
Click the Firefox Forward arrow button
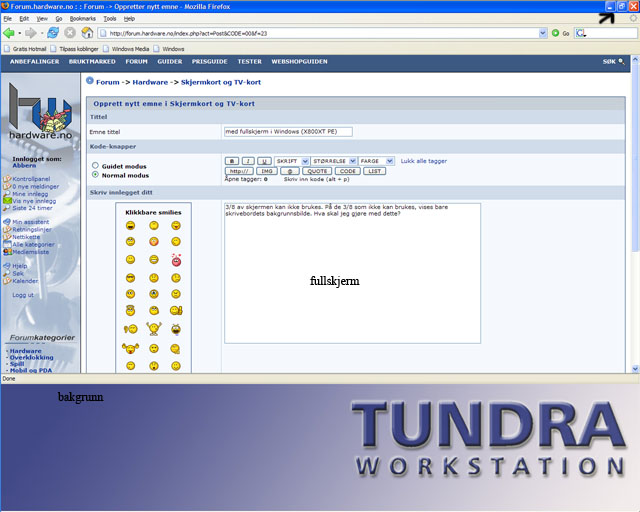point(31,33)
